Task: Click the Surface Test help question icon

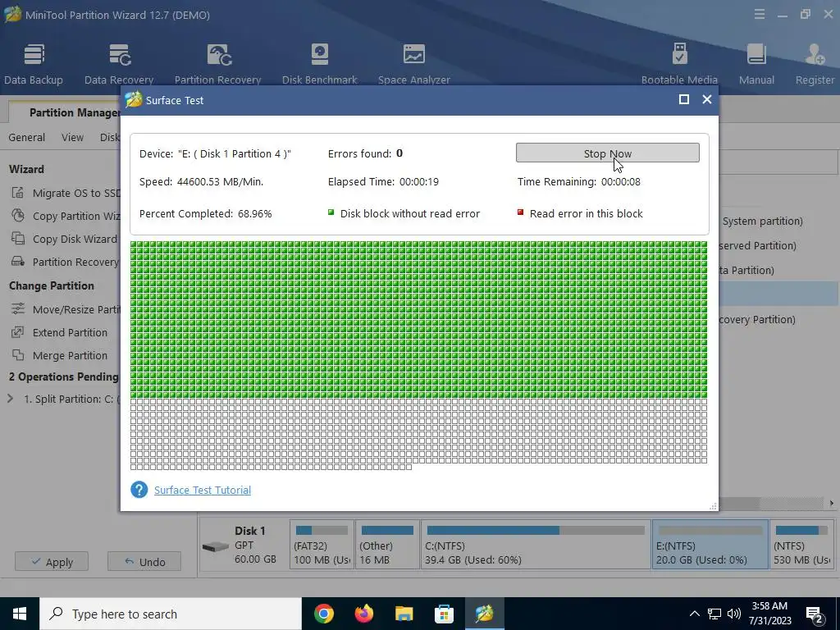Action: pyautogui.click(x=139, y=490)
